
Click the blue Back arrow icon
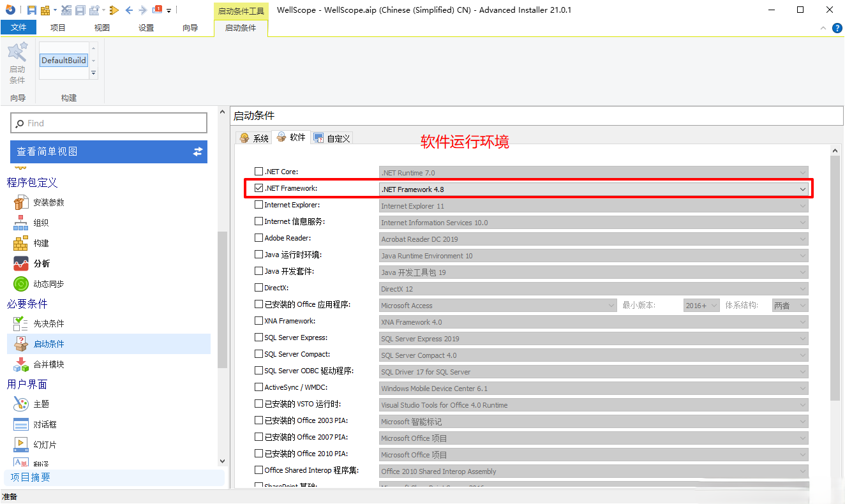pyautogui.click(x=129, y=10)
